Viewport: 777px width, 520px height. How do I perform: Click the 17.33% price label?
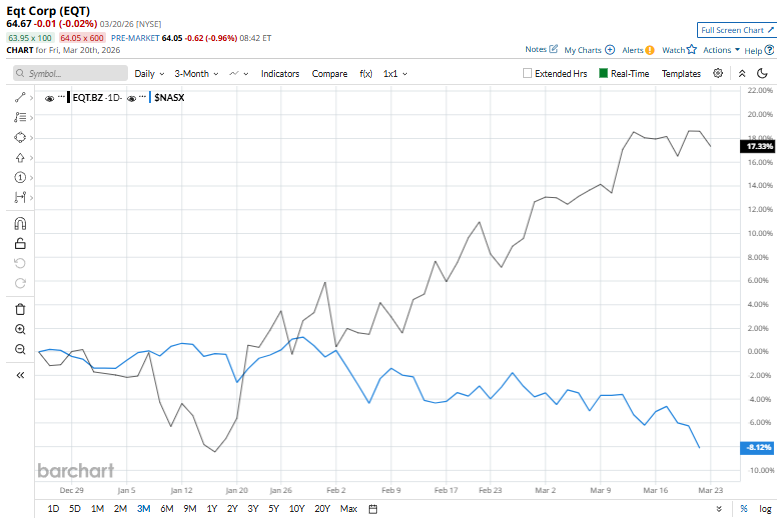pos(758,146)
